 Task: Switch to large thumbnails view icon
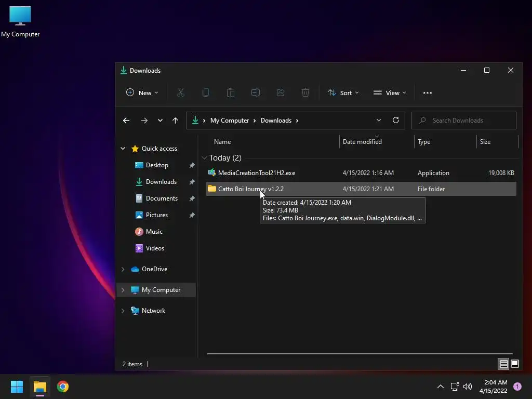tap(515, 364)
